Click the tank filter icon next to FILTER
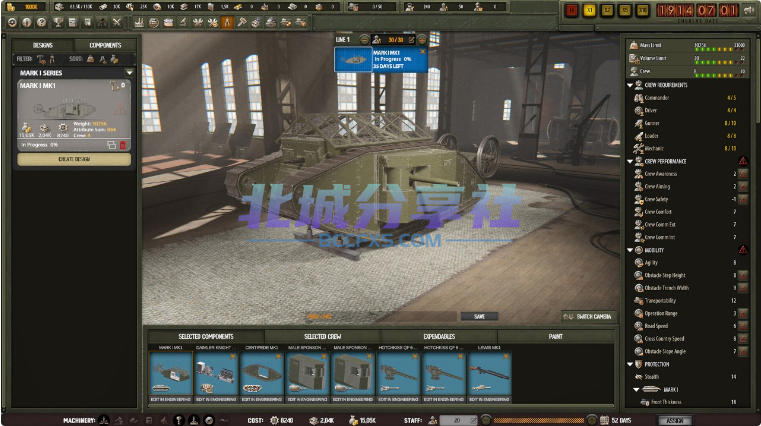 pos(41,59)
